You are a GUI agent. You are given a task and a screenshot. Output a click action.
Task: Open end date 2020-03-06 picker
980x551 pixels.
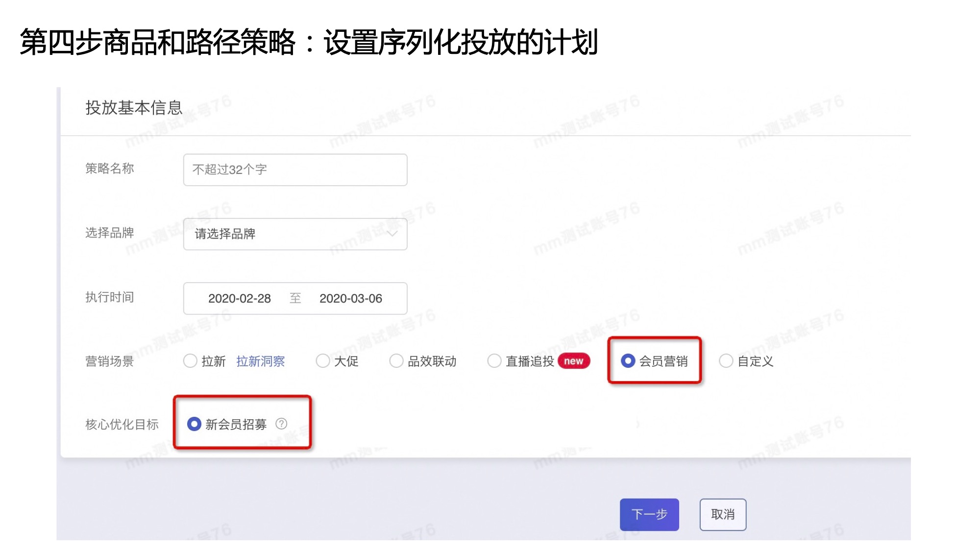[x=350, y=298]
